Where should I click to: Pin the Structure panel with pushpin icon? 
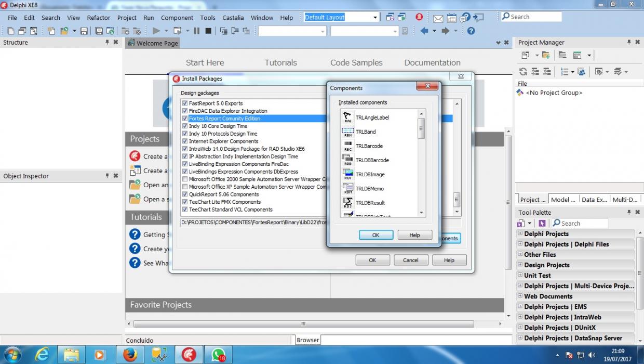point(108,42)
